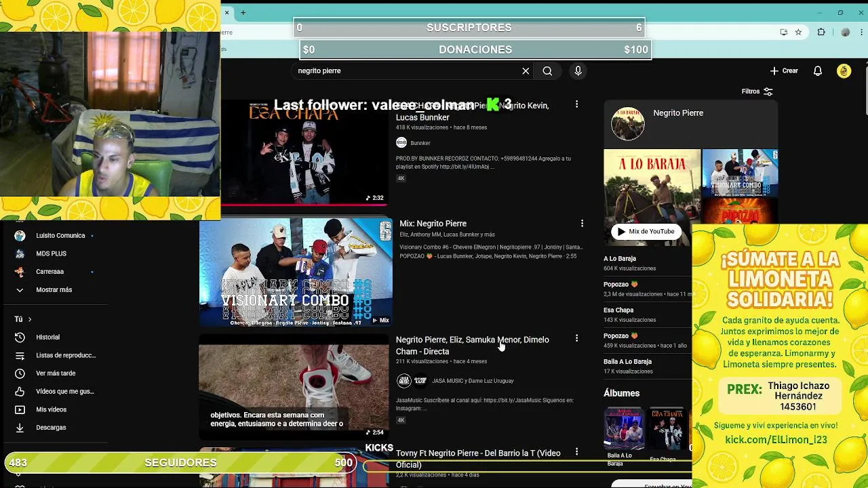Expand Mostrar más in subscriptions

click(x=54, y=290)
